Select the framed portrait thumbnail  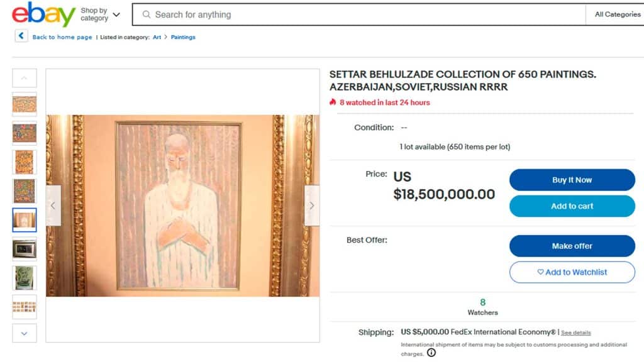(x=24, y=220)
